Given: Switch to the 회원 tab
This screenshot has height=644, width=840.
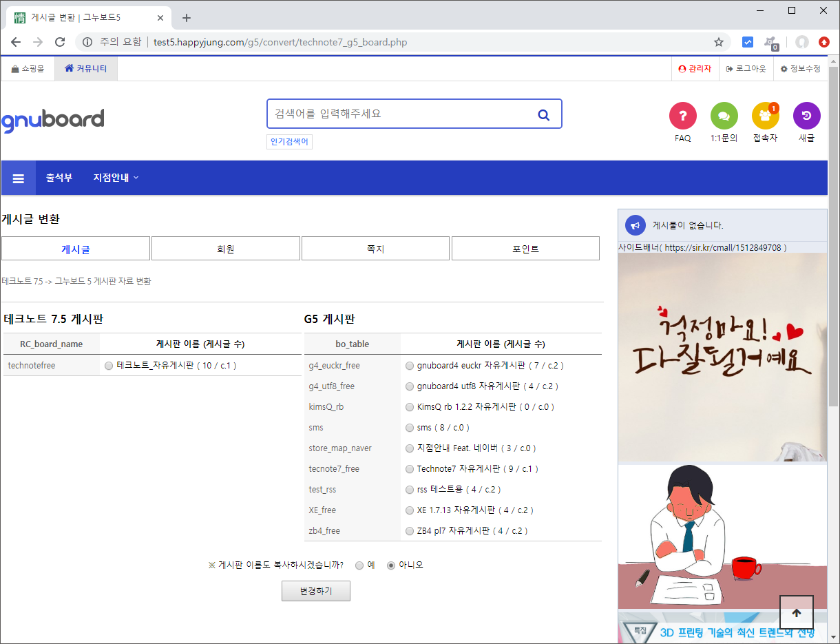Looking at the screenshot, I should 225,249.
